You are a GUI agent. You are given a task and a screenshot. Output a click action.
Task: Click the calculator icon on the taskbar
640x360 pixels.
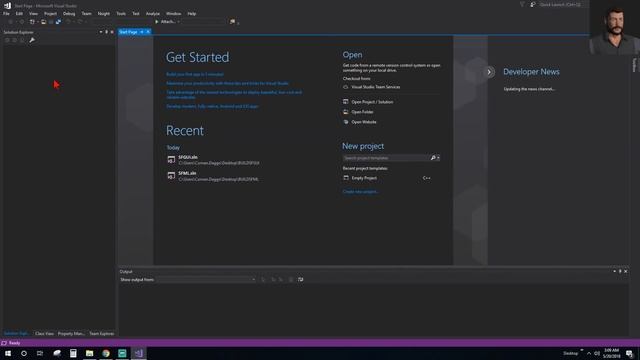click(x=73, y=353)
